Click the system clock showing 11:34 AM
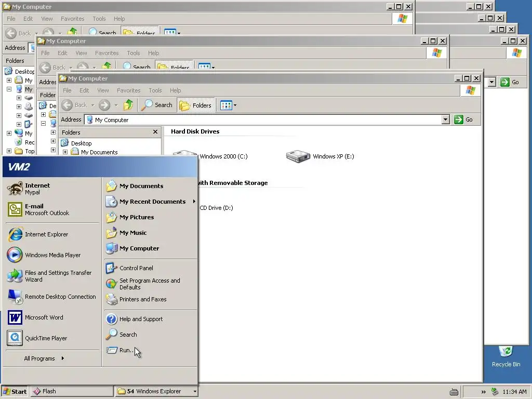Image resolution: width=532 pixels, height=399 pixels. click(x=514, y=392)
